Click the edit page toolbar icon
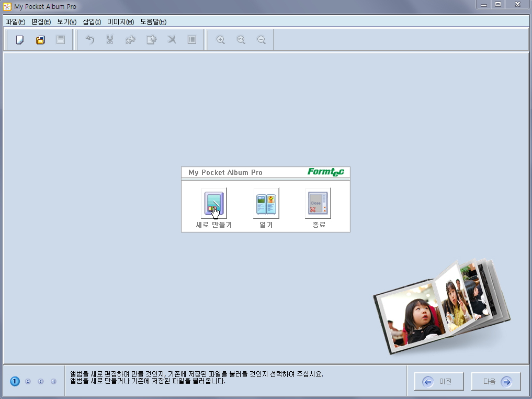The image size is (532, 399). click(151, 40)
